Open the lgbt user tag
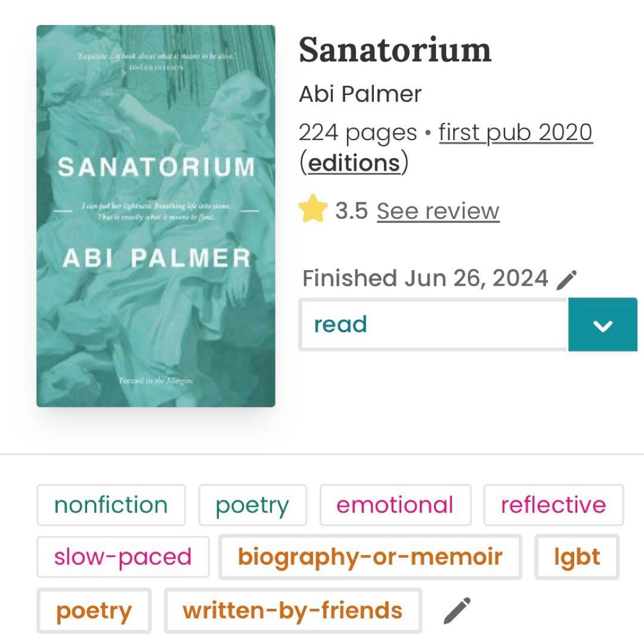 click(x=577, y=557)
